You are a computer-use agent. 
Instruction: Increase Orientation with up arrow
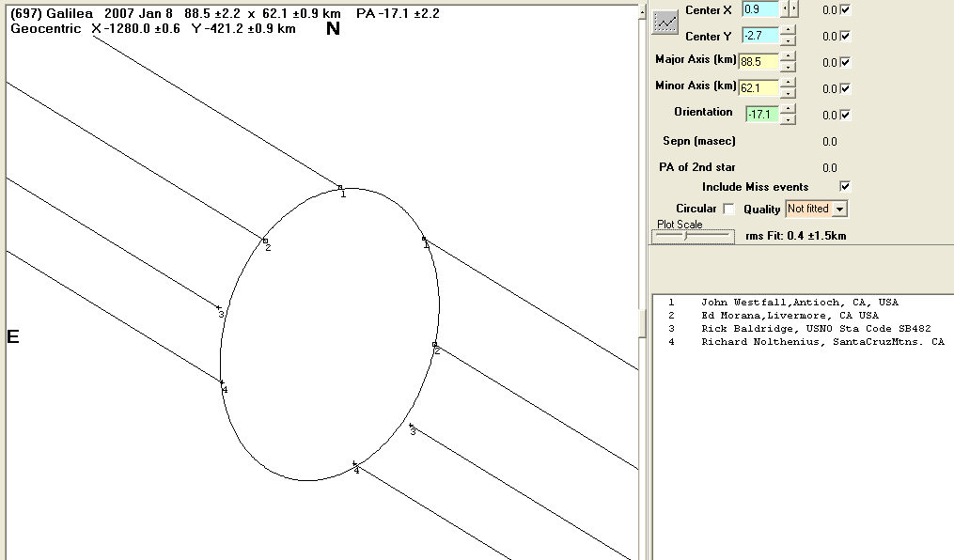tap(788, 109)
